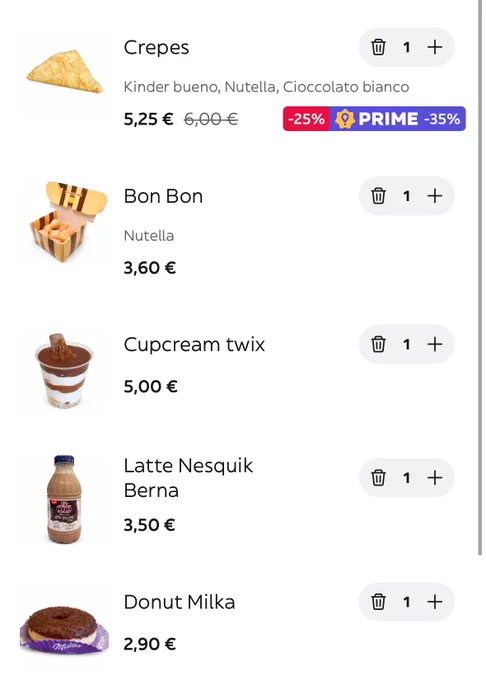Open the Latte Nesquik bottle image

click(64, 499)
